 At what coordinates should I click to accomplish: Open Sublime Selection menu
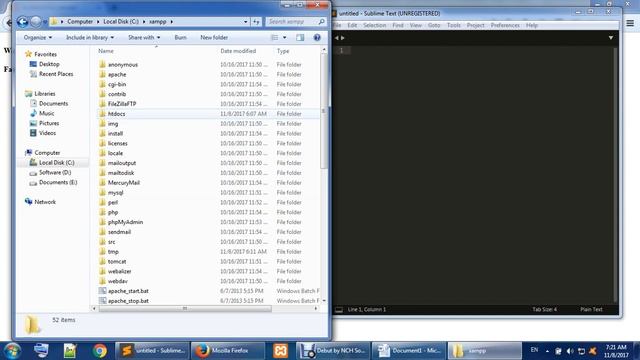click(374, 25)
